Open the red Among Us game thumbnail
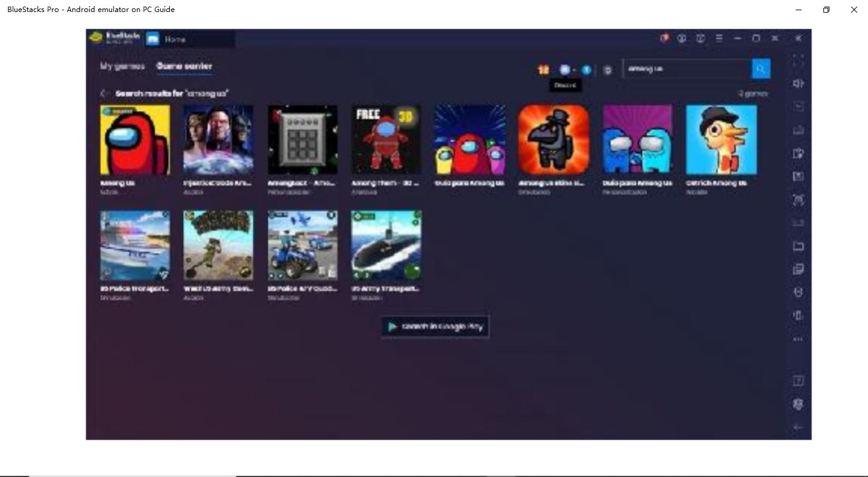 click(135, 140)
